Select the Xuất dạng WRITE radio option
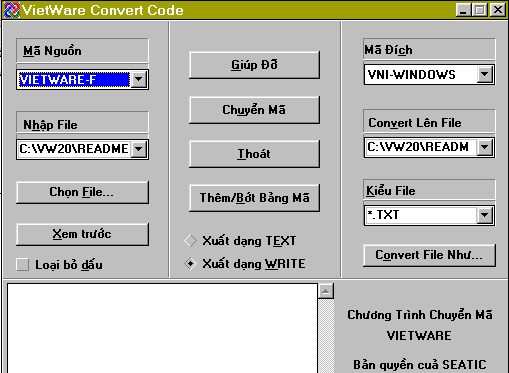Viewport: 509px width, 373px height. [190, 264]
